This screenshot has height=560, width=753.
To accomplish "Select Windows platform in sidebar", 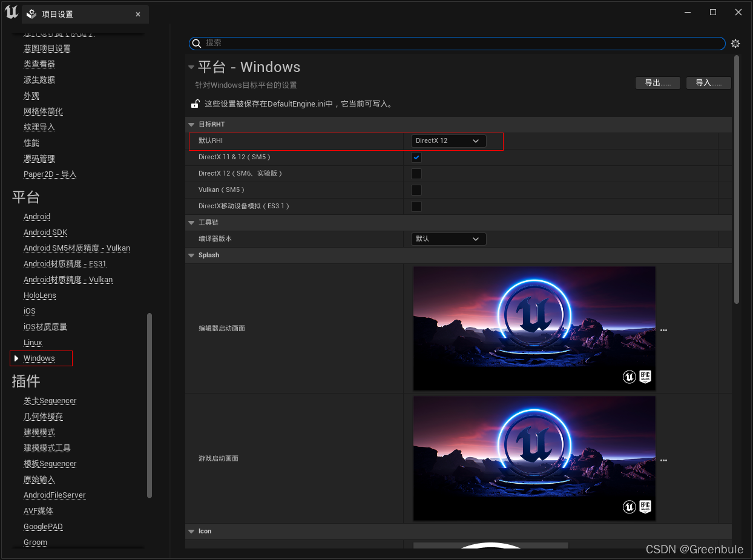I will click(39, 358).
